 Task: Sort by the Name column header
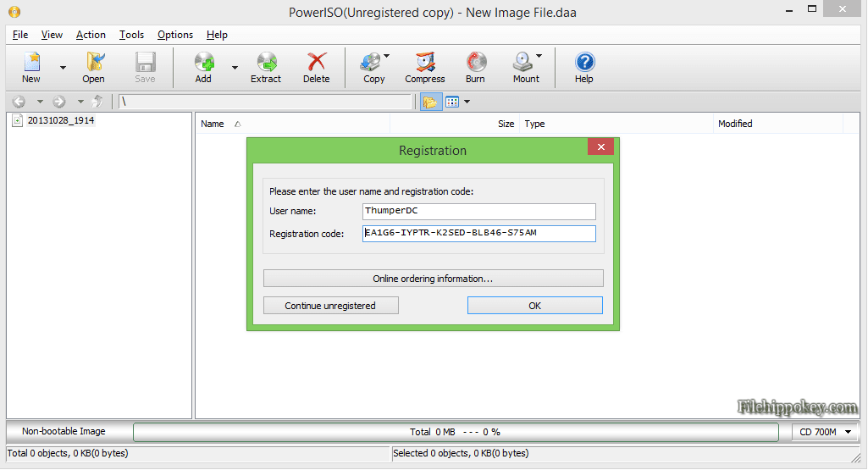[x=292, y=124]
